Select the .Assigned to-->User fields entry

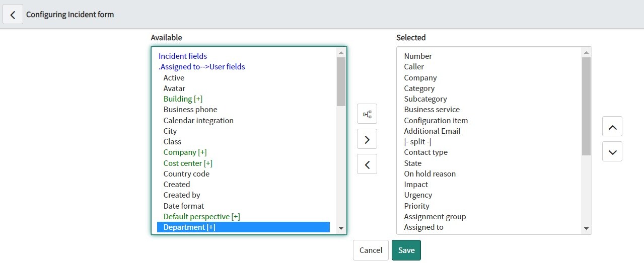pyautogui.click(x=202, y=67)
